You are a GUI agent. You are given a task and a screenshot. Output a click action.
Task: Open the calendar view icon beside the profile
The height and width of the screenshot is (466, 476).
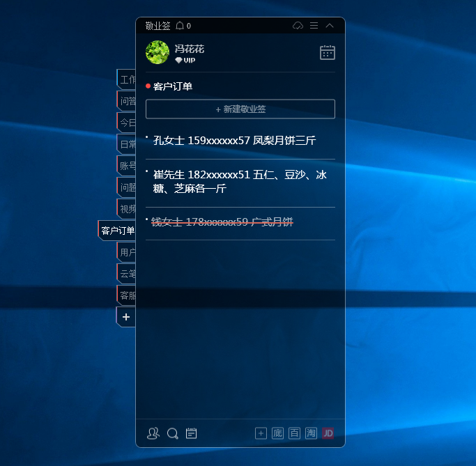click(x=327, y=52)
